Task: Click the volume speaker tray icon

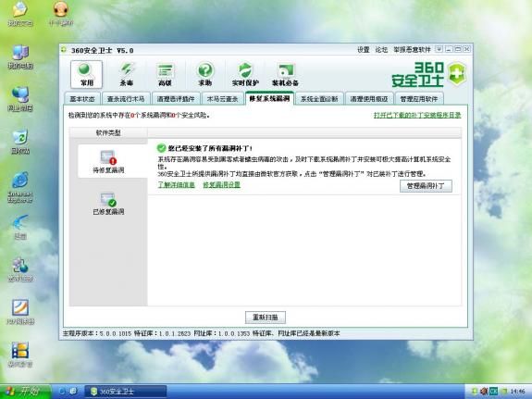Action: 484,392
